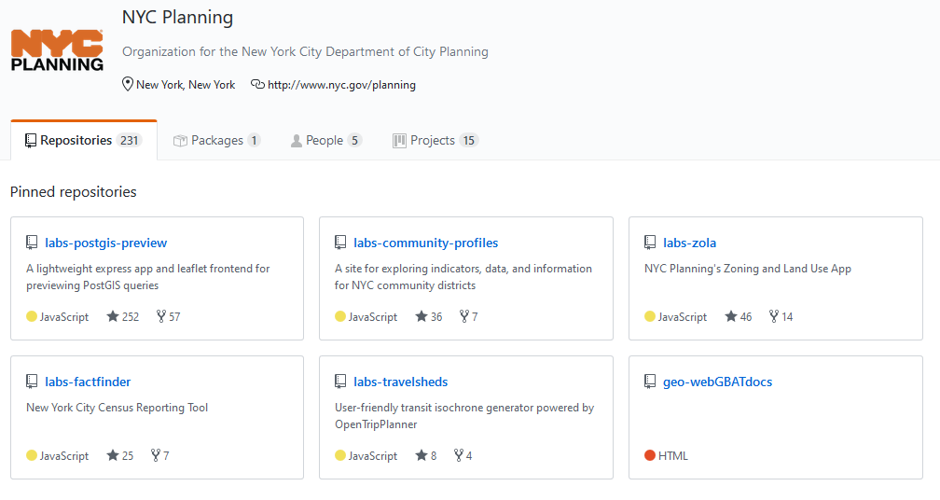Click the yellow JavaScript dot on labs-zola

(x=650, y=316)
